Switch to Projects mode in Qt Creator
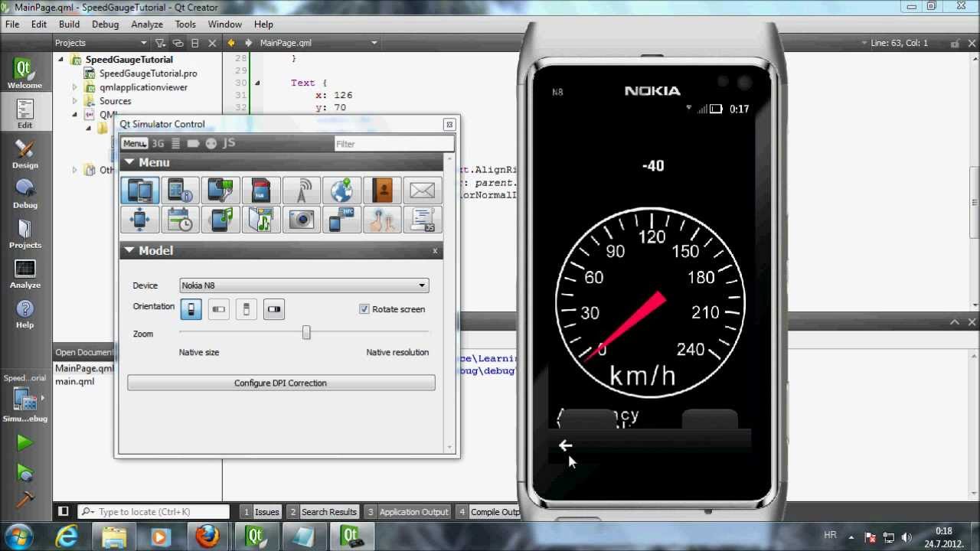 click(x=24, y=233)
